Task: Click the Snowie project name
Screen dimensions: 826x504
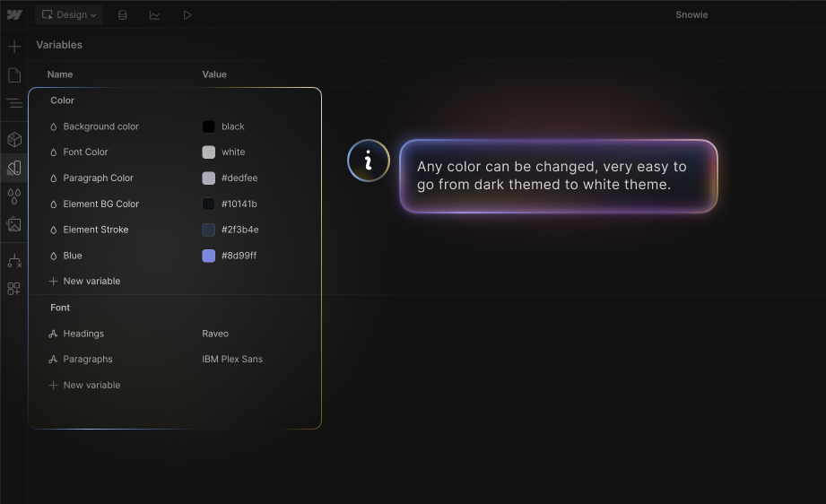Action: [691, 14]
